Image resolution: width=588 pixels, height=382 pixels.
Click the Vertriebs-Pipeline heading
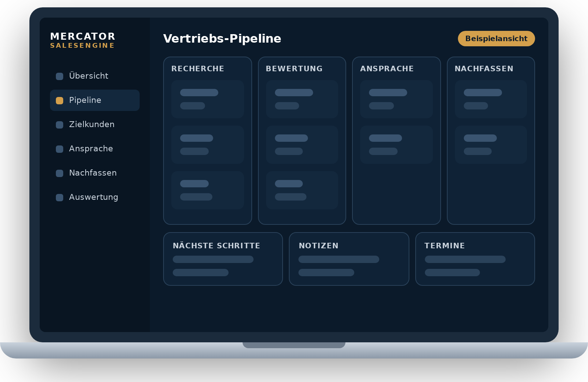[222, 39]
